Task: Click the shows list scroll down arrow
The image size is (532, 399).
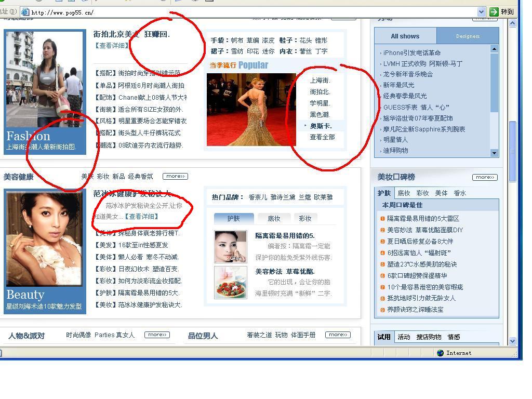Action: [495, 153]
